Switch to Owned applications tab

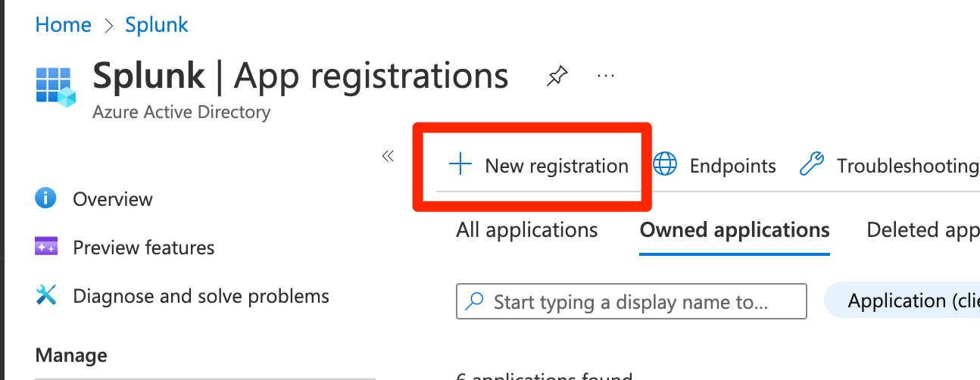click(x=735, y=230)
